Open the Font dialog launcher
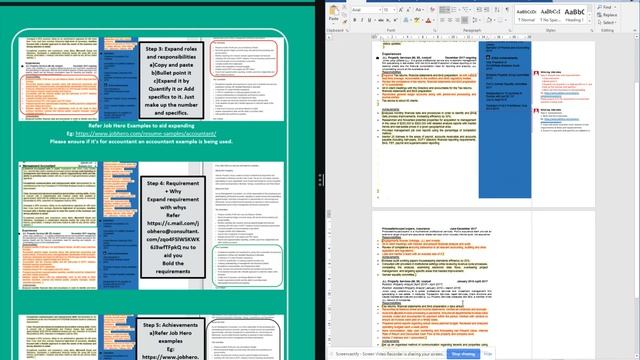The height and width of the screenshot is (360, 640). coord(434,31)
